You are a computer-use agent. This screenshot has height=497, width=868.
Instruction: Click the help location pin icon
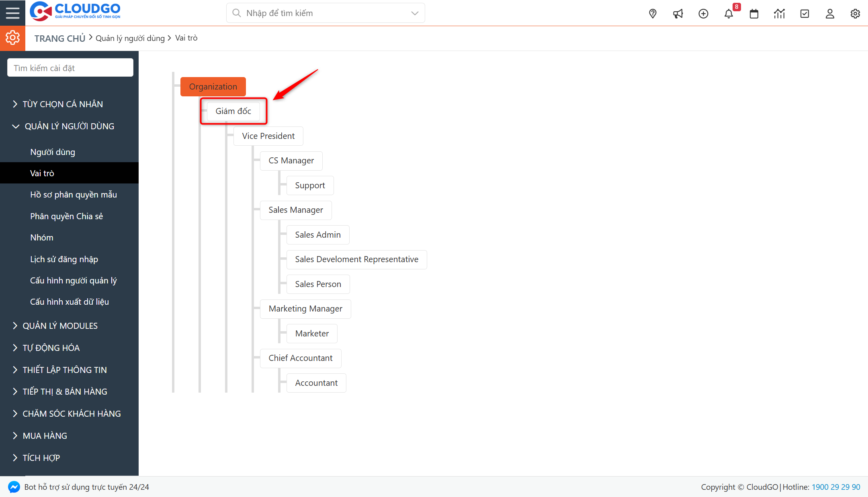(x=652, y=13)
